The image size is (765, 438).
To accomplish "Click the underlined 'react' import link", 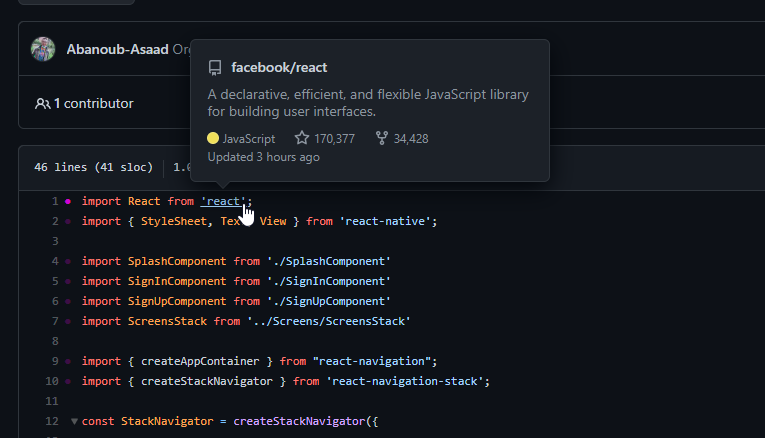I will pyautogui.click(x=223, y=201).
